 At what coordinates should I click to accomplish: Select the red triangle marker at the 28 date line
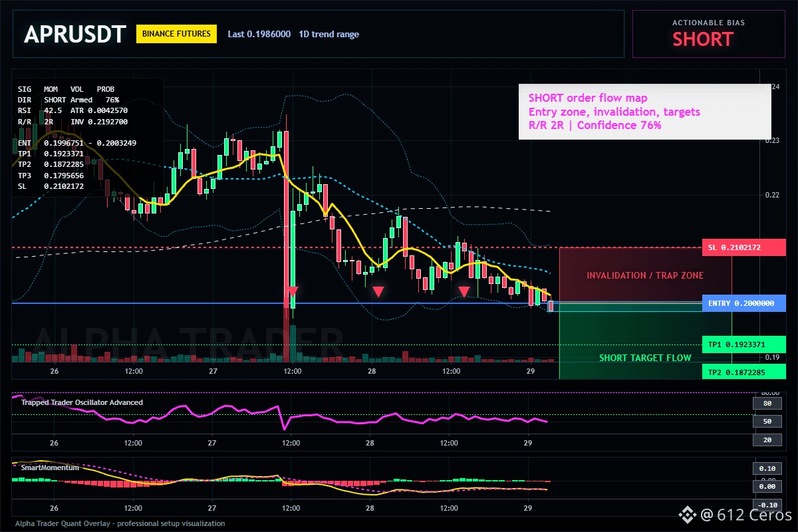pos(378,291)
